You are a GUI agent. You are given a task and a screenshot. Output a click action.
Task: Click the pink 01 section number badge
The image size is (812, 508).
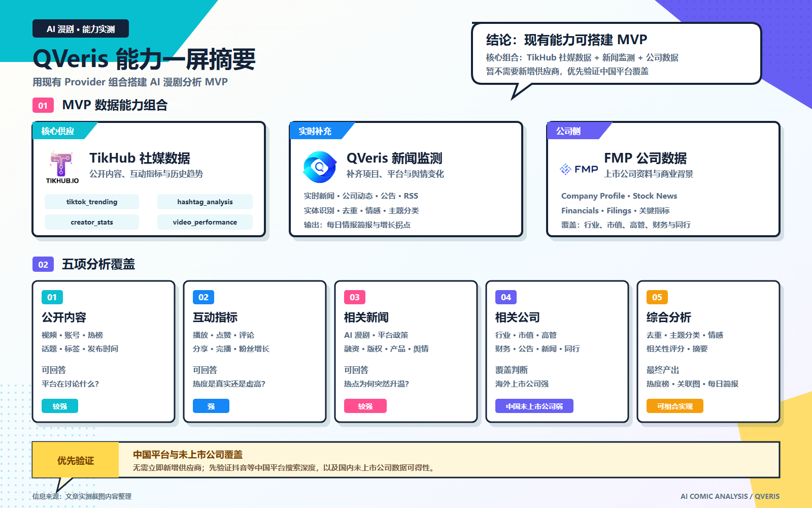[43, 105]
